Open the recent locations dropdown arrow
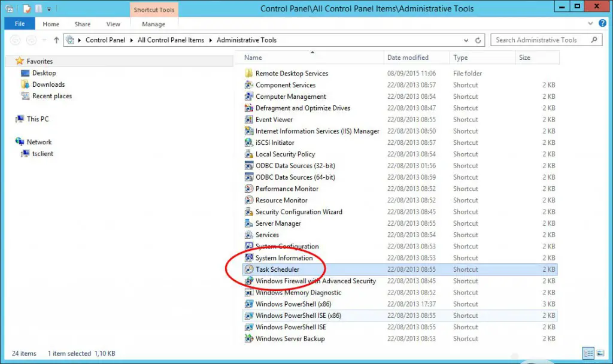This screenshot has height=364, width=613. pos(44,40)
